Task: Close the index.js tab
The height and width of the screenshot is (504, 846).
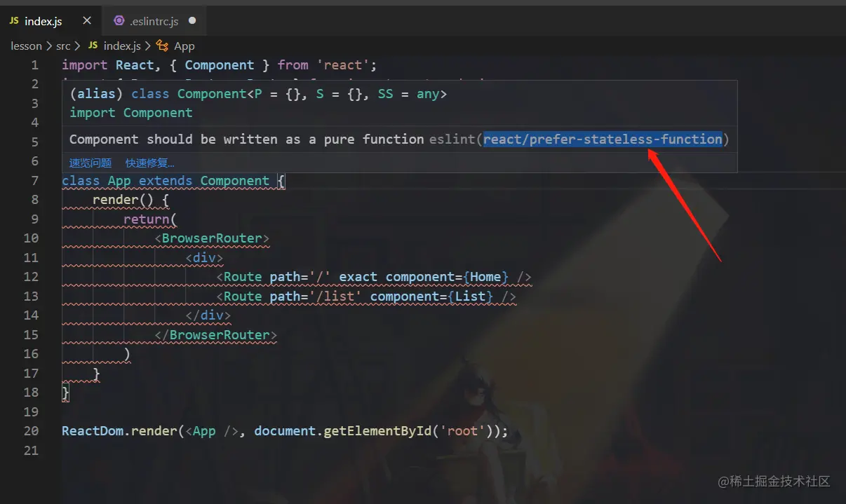Action: point(87,21)
